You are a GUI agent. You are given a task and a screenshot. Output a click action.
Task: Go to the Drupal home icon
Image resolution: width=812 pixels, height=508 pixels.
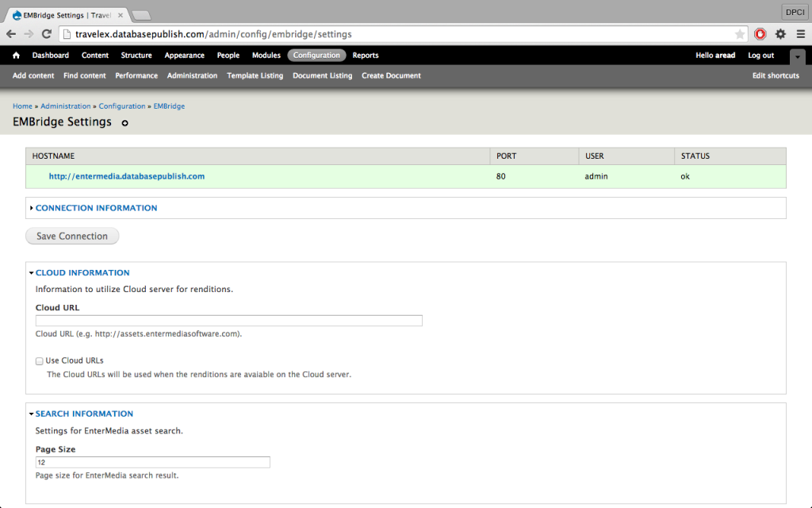pyautogui.click(x=16, y=56)
